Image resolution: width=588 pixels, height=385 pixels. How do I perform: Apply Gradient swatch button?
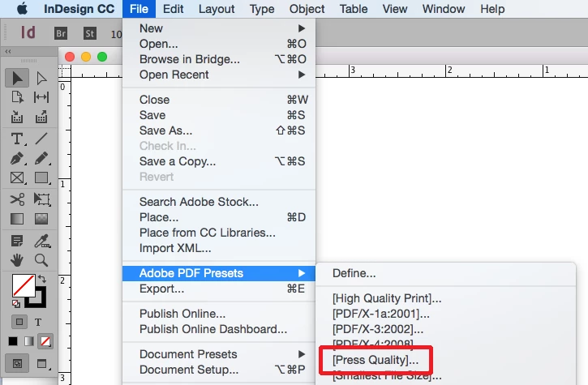coord(29,341)
